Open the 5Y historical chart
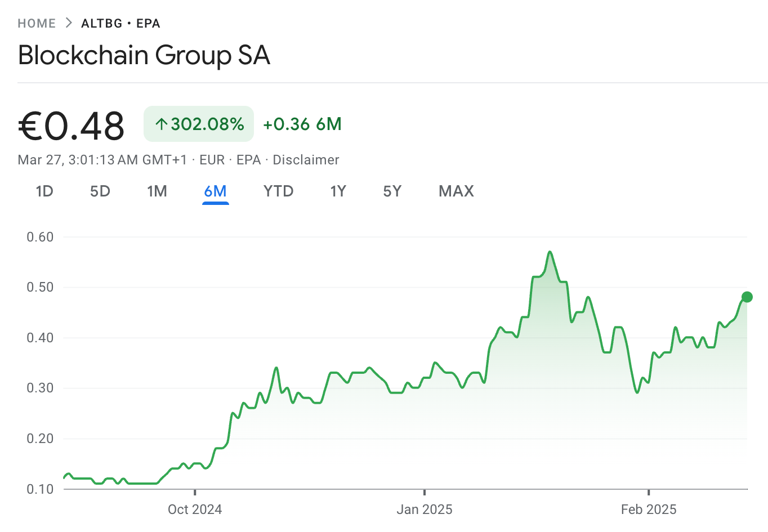Image resolution: width=768 pixels, height=532 pixels. pos(392,191)
